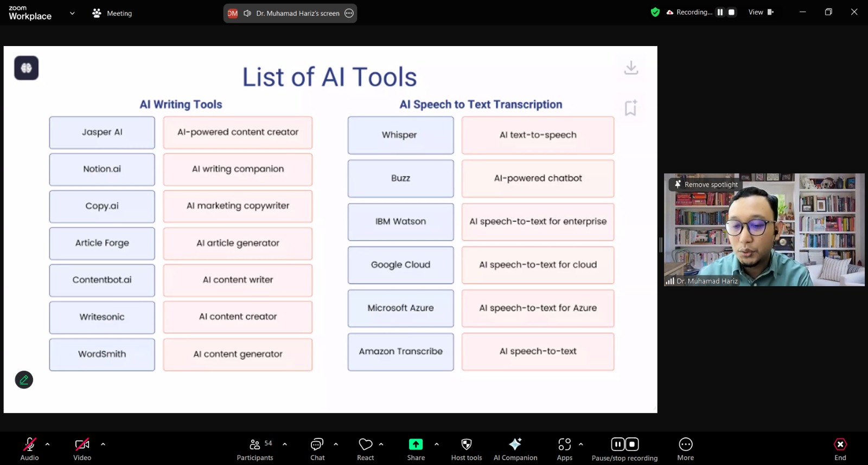The height and width of the screenshot is (465, 868).
Task: Click the IBM Watson box
Action: pos(400,222)
